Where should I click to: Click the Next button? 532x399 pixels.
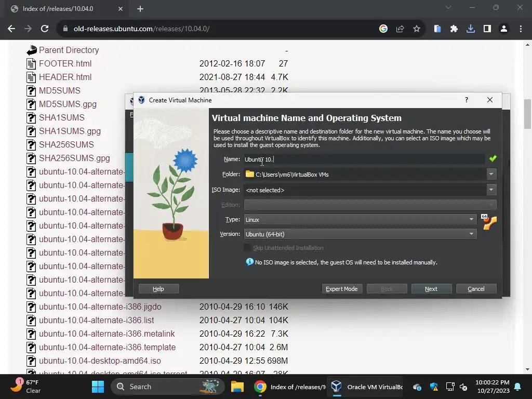431,289
